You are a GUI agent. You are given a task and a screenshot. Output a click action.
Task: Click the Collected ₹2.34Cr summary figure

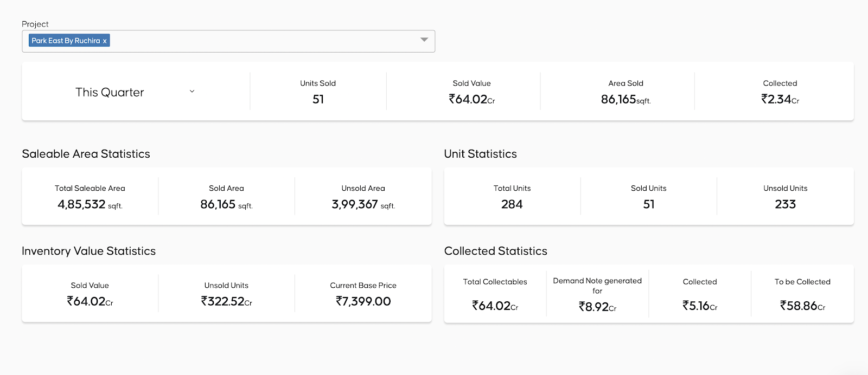[780, 99]
